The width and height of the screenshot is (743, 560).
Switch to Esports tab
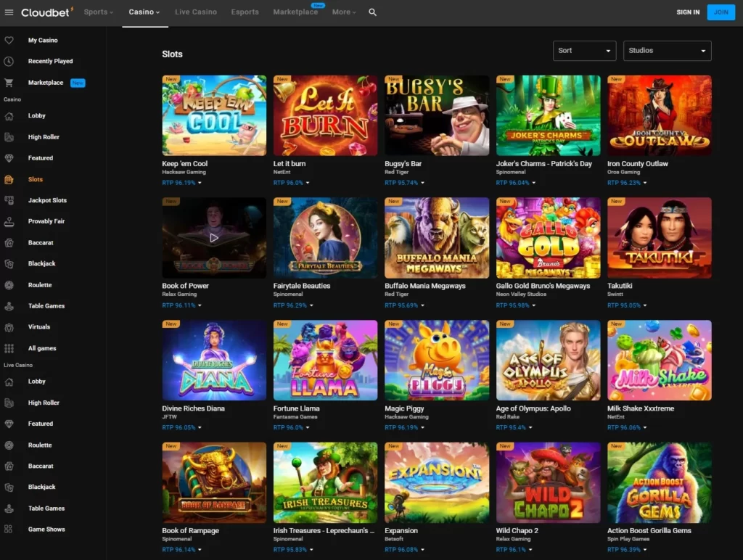pos(245,12)
